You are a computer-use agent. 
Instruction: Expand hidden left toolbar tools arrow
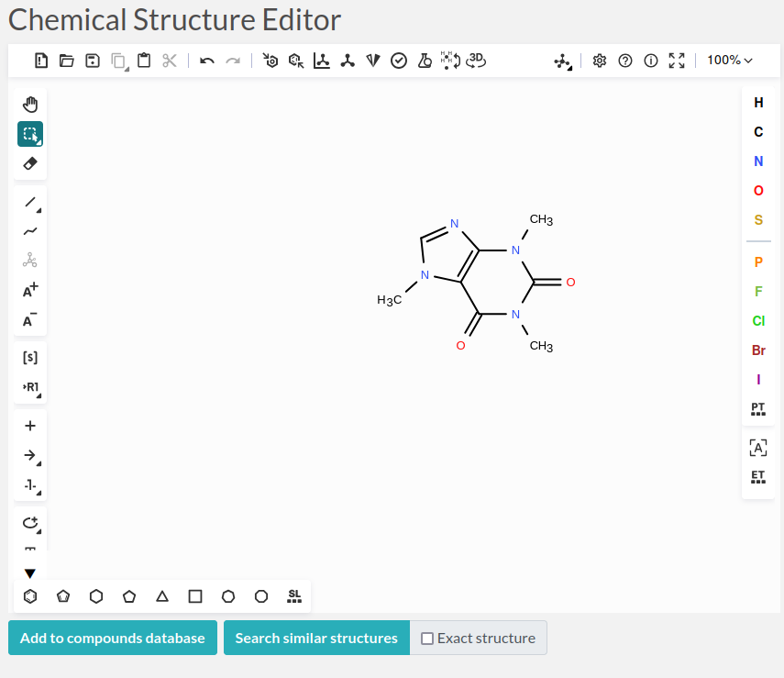click(30, 573)
